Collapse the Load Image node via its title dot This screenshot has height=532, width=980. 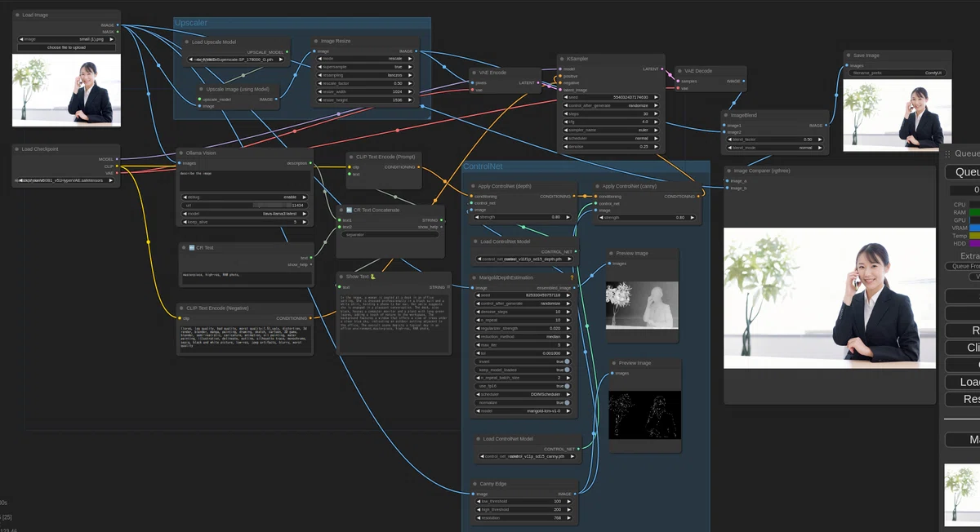click(17, 15)
